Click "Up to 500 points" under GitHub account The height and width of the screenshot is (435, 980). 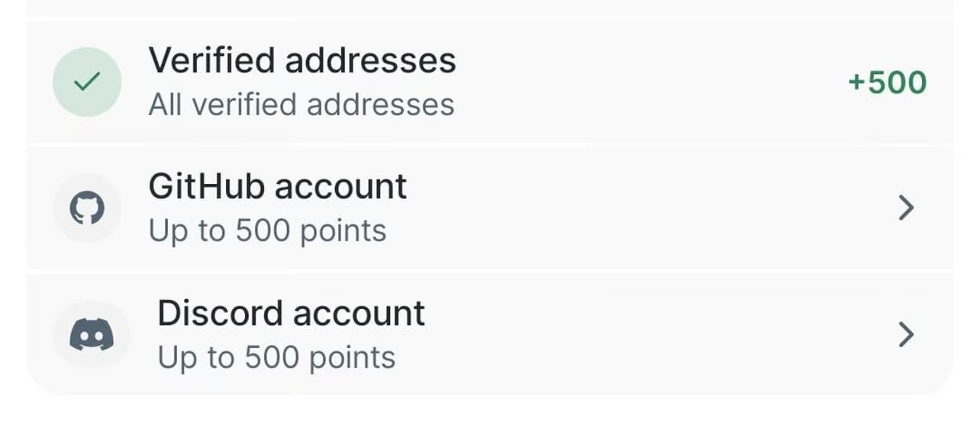(267, 230)
